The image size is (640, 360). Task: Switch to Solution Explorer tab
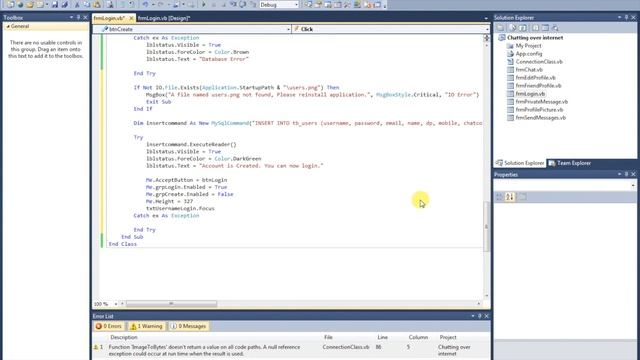click(520, 163)
